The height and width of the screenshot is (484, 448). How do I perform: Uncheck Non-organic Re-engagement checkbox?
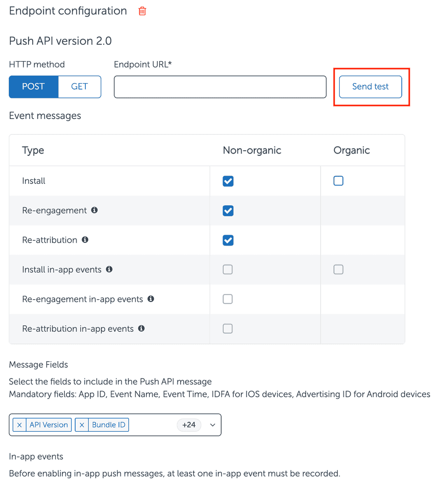click(x=228, y=210)
